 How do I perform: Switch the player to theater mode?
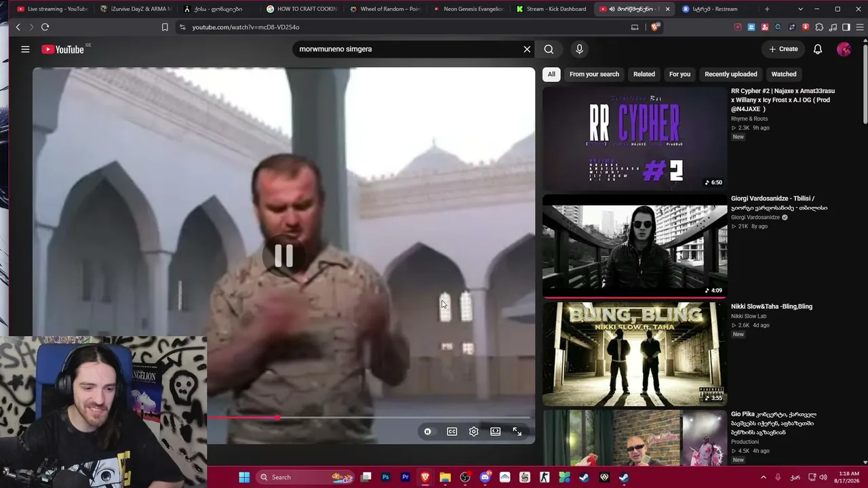pos(495,432)
